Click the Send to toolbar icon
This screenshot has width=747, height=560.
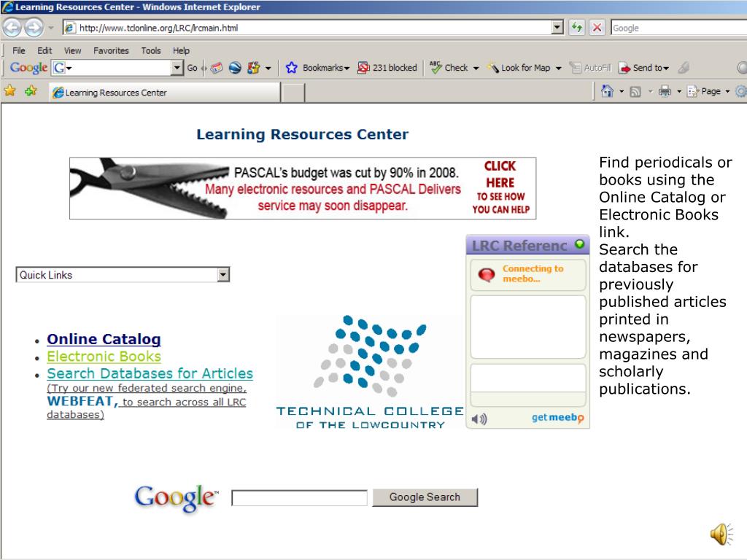(624, 68)
